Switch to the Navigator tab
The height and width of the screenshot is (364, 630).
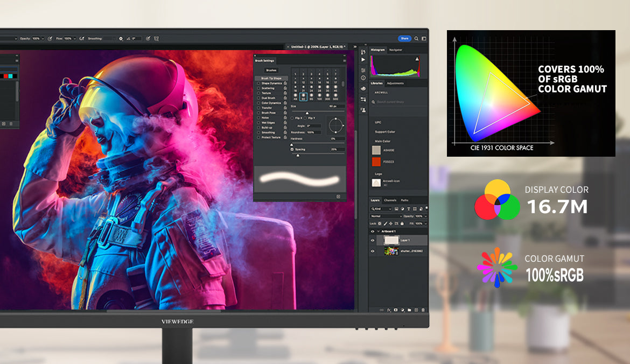tap(396, 50)
